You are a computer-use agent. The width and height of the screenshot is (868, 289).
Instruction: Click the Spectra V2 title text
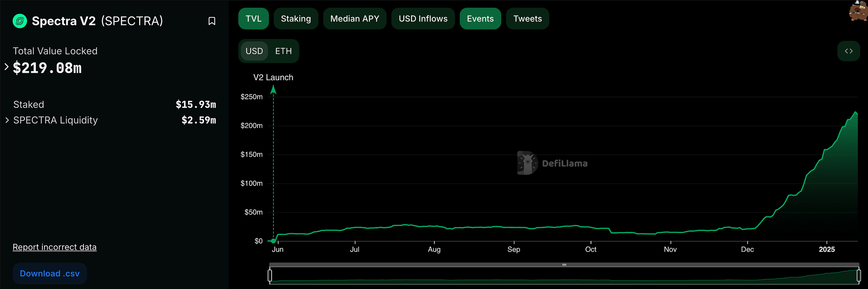tap(64, 21)
